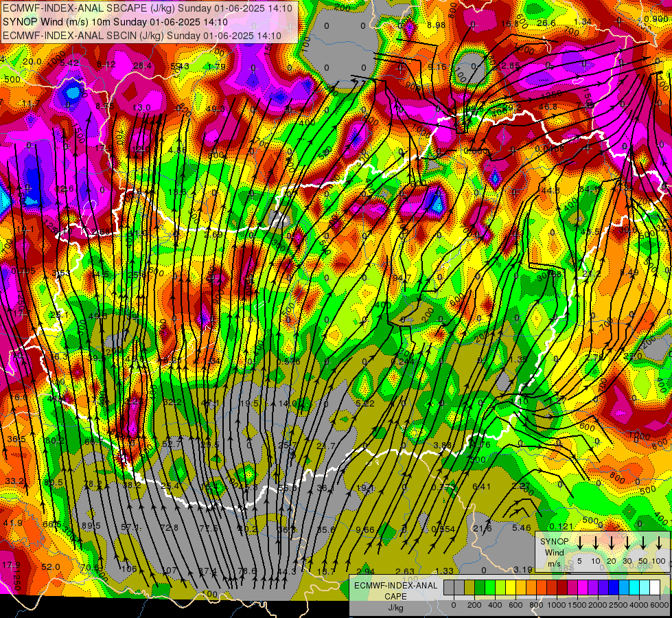Screen dimensions: 672x618
Task: Click the '1500' legend tick label
Action: (x=577, y=605)
